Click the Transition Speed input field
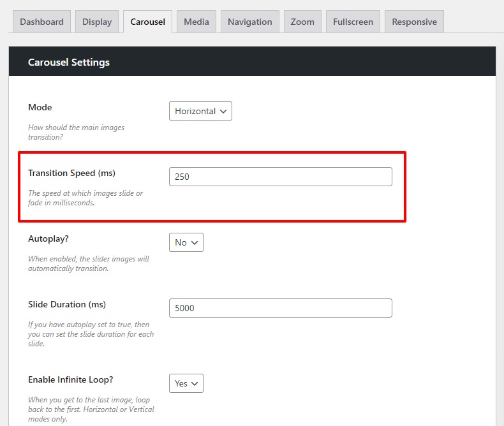Viewport: 504px width, 426px height. [x=280, y=177]
